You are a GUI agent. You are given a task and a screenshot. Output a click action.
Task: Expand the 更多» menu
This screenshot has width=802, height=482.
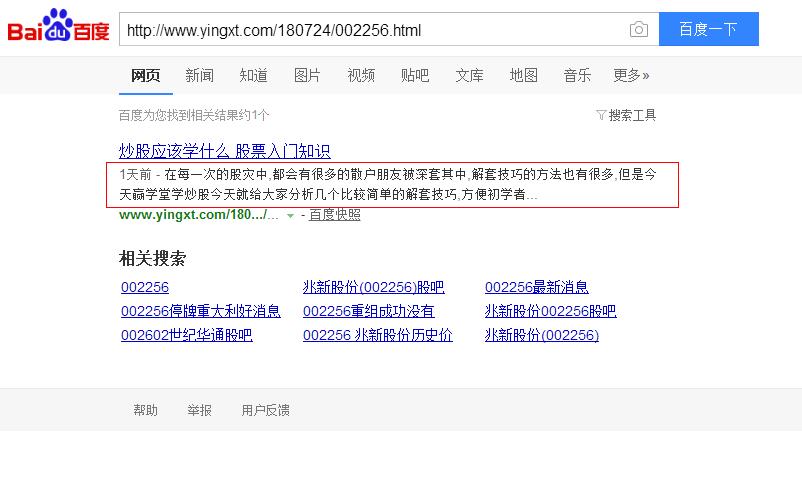click(631, 76)
